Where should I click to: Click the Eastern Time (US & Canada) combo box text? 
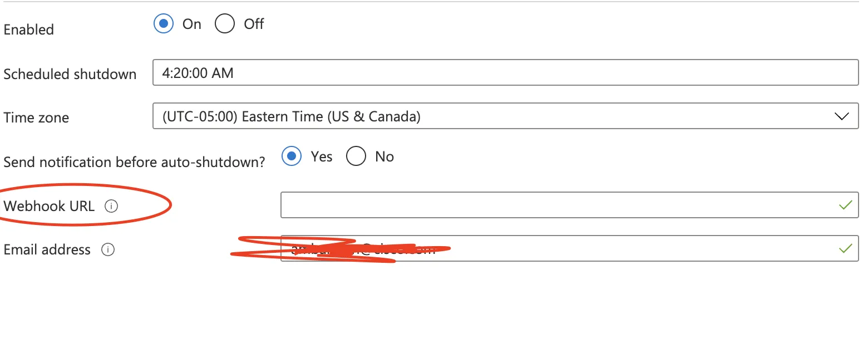291,116
